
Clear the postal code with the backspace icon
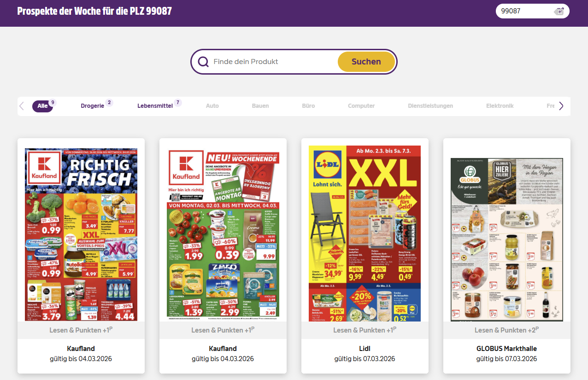559,11
